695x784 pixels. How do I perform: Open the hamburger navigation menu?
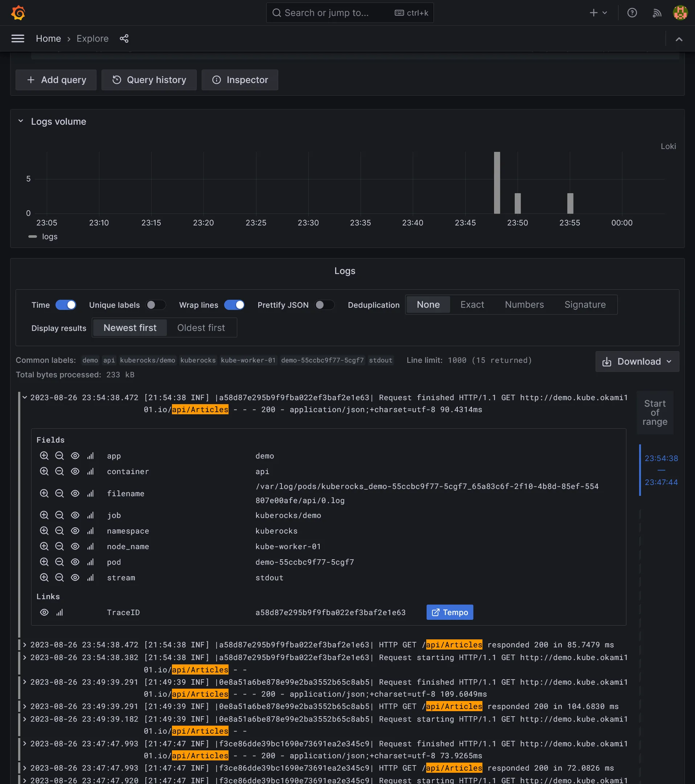(x=18, y=38)
